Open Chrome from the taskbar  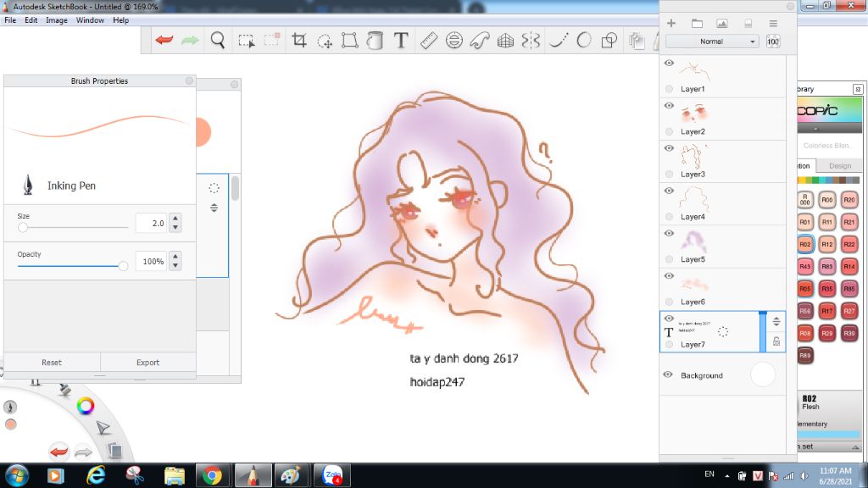point(212,476)
